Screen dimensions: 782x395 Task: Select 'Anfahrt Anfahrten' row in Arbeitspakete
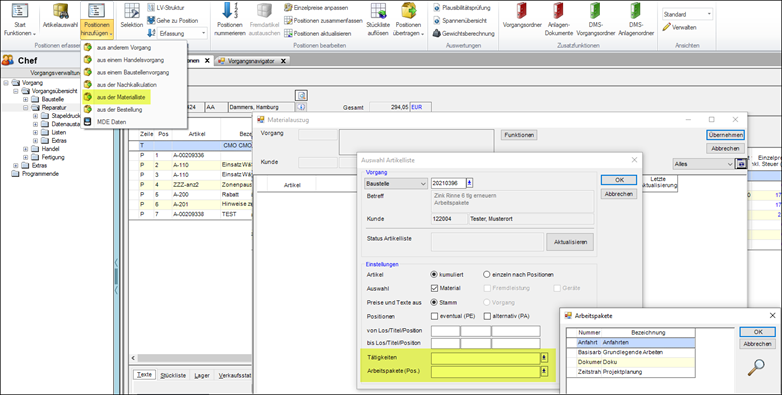(631, 343)
